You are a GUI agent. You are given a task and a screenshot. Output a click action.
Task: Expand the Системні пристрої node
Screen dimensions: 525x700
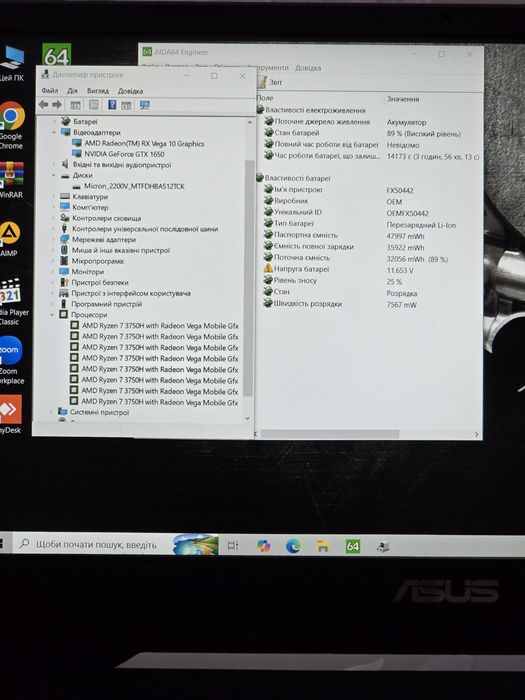tap(51, 412)
